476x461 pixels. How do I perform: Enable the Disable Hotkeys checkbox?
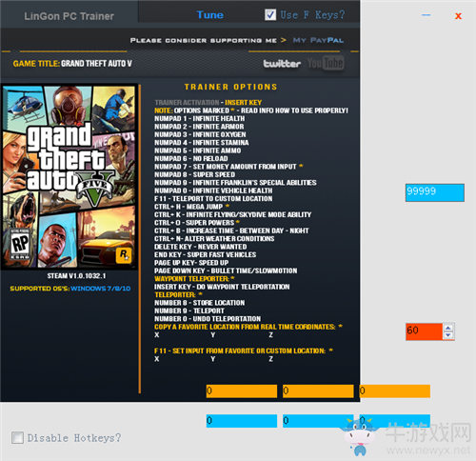[x=17, y=437]
